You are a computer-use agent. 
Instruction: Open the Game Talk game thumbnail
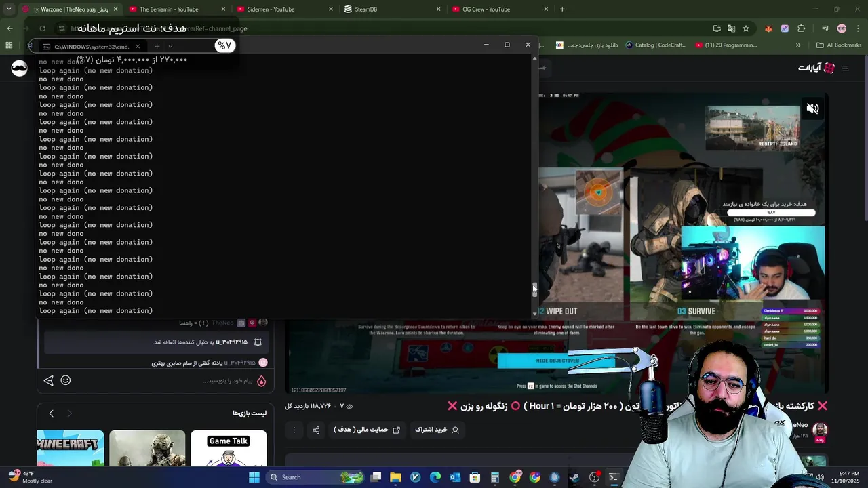[x=229, y=449]
